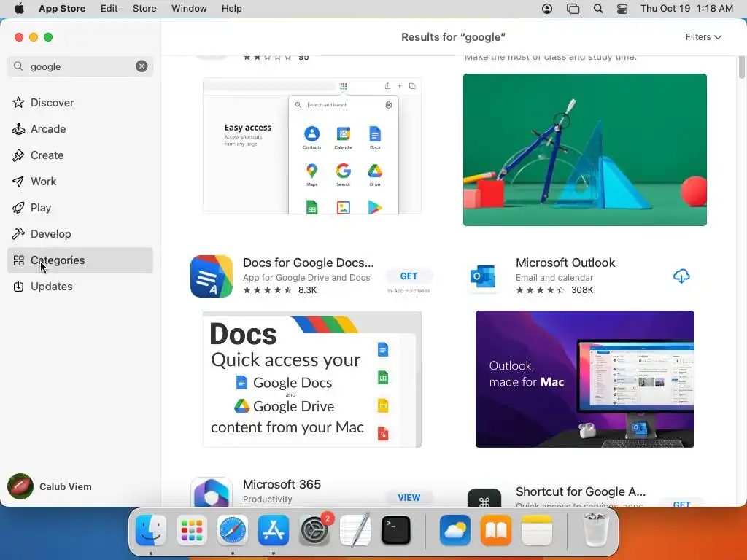Open the Microsoft 365 title
This screenshot has height=560, width=747.
coord(282,484)
